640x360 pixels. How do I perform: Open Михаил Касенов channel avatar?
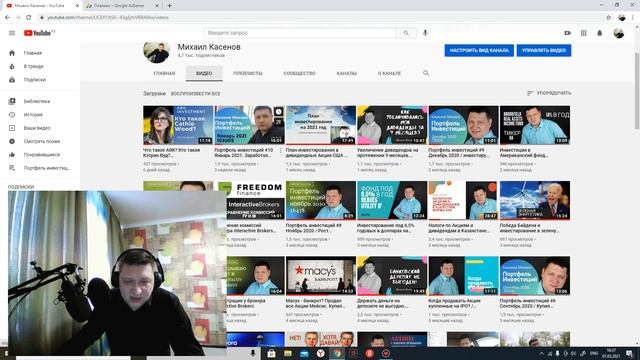click(x=156, y=52)
